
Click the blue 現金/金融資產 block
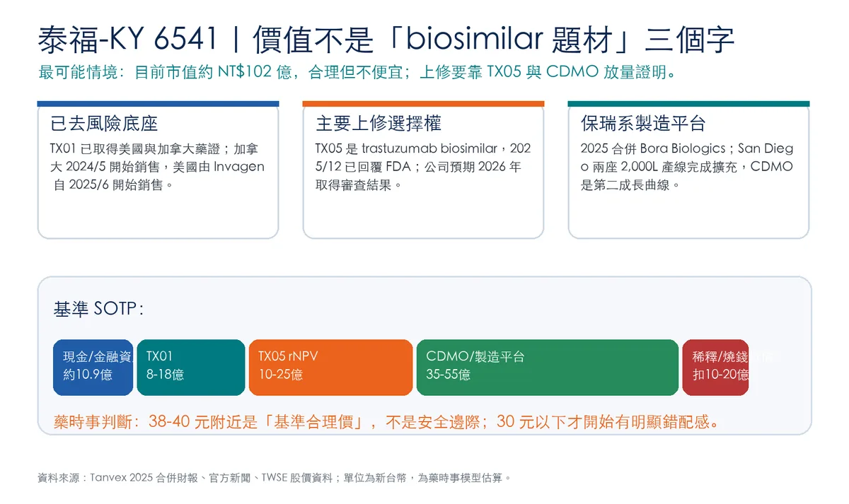click(93, 368)
